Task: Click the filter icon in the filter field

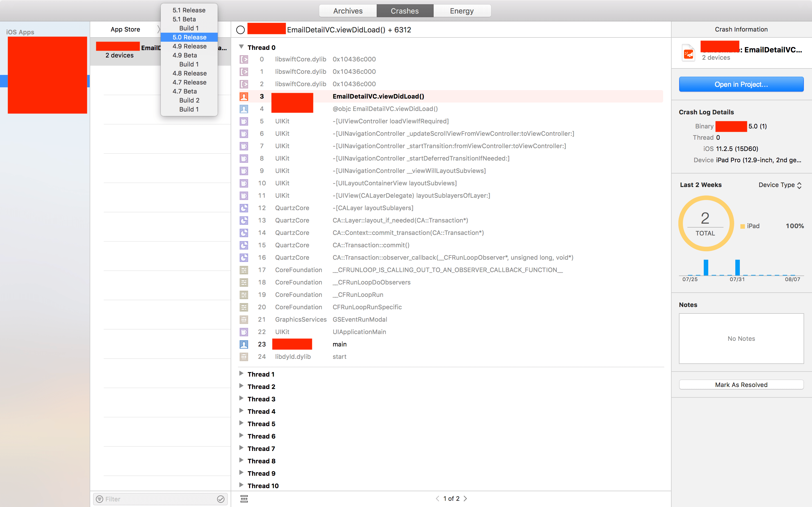Action: point(100,499)
